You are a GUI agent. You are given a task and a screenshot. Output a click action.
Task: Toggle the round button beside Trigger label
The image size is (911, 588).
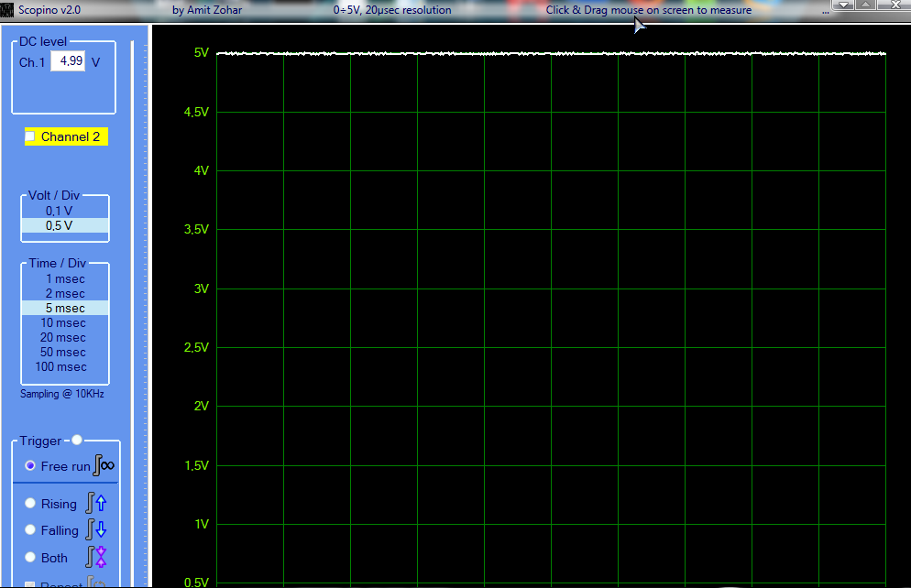pos(77,441)
